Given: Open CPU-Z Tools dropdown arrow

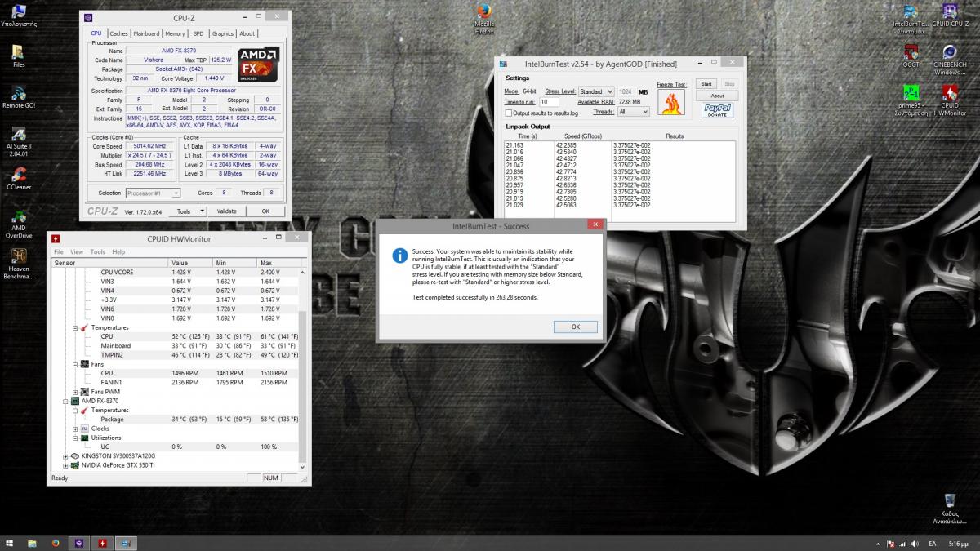Looking at the screenshot, I should [204, 211].
